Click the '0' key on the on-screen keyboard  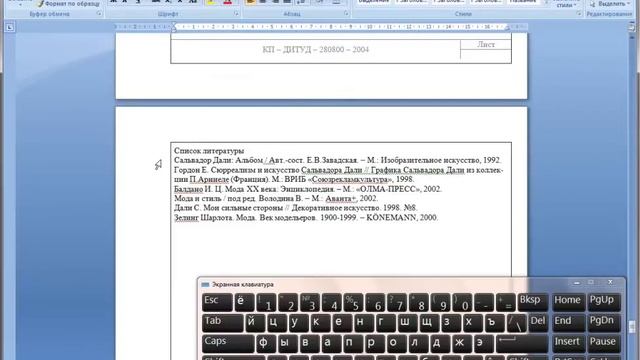(x=462, y=302)
